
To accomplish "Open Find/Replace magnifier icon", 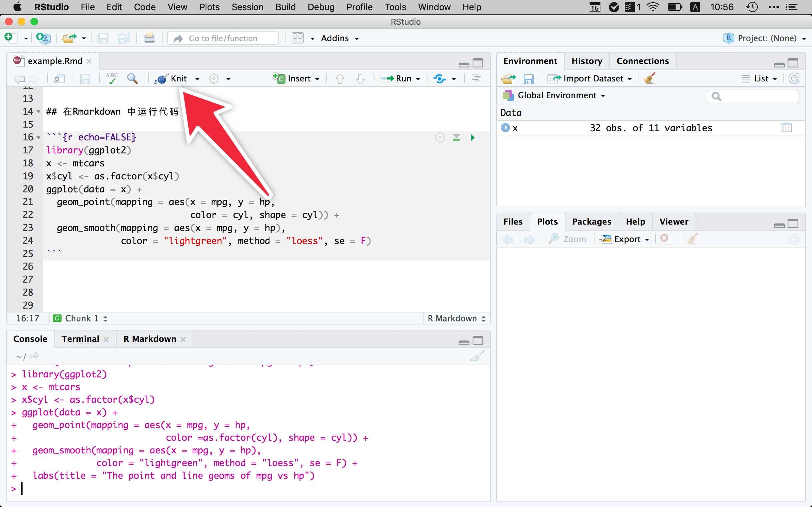I will pyautogui.click(x=133, y=79).
